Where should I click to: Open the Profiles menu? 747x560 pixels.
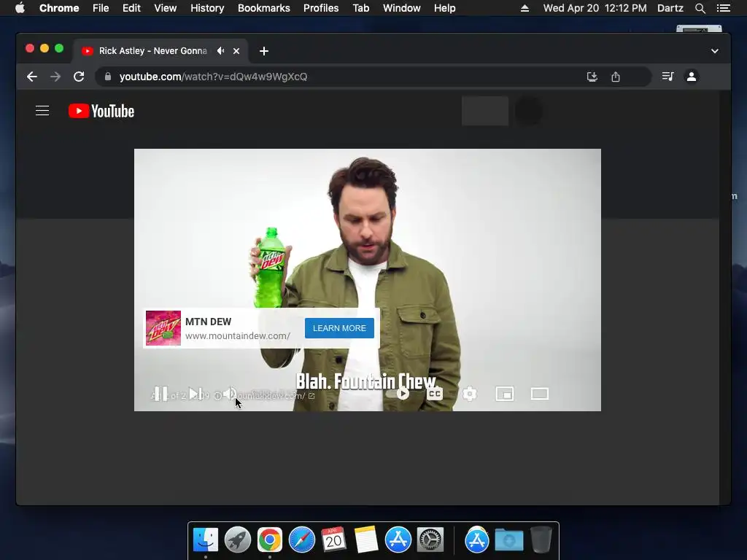[321, 8]
